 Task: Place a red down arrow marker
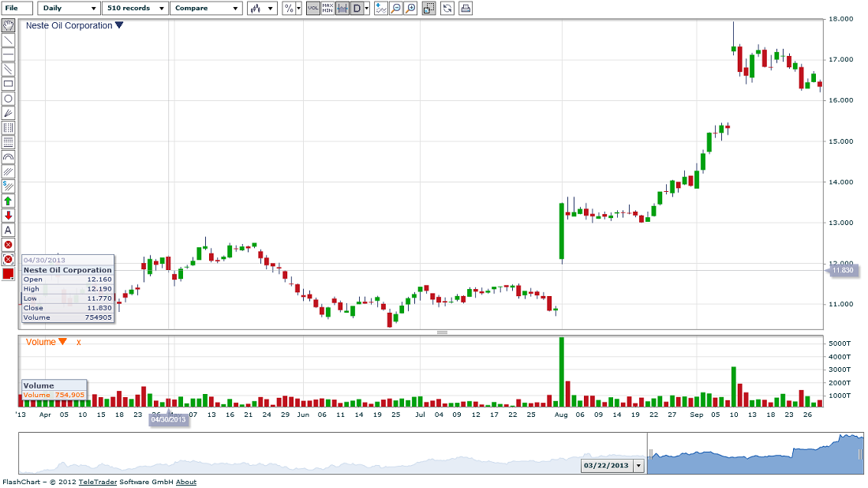(8, 216)
